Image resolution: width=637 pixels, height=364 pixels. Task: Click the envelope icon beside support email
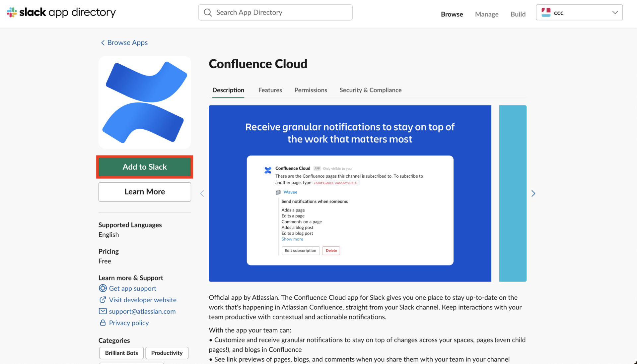(103, 311)
